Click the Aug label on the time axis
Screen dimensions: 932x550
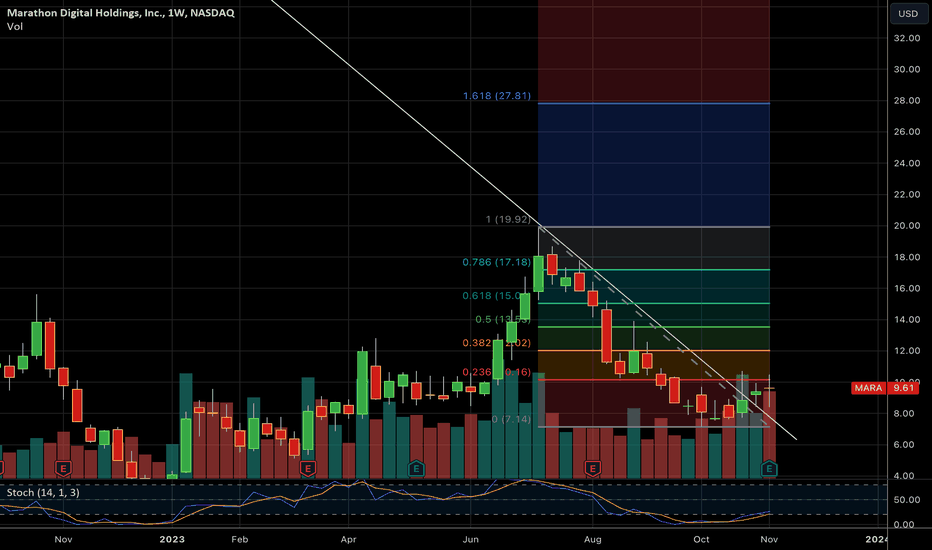click(x=593, y=539)
